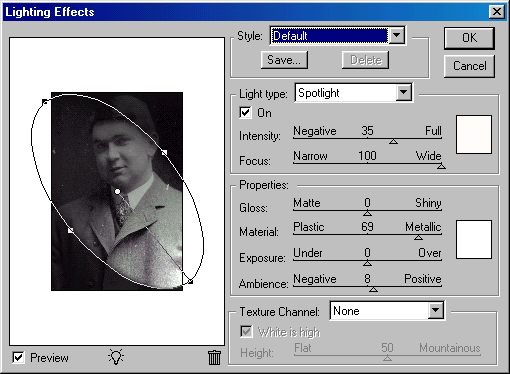510x374 pixels.
Task: Click the Save... style button
Action: click(x=284, y=60)
